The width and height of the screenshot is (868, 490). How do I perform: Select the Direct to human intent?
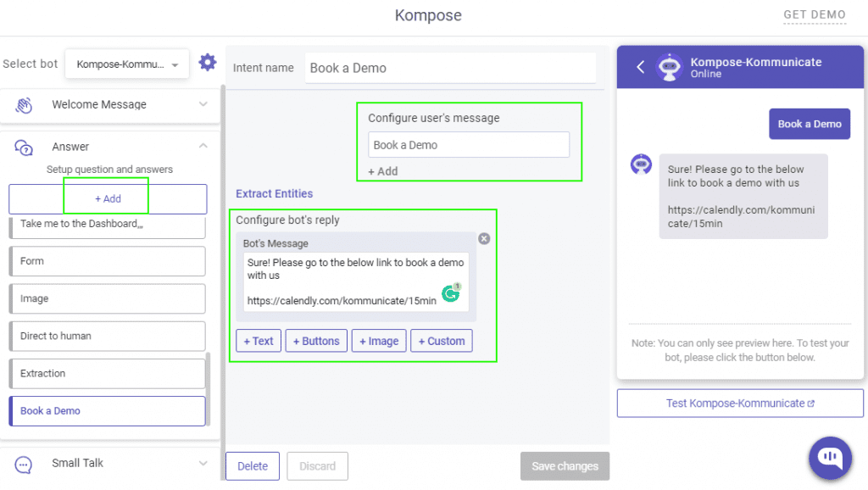107,336
